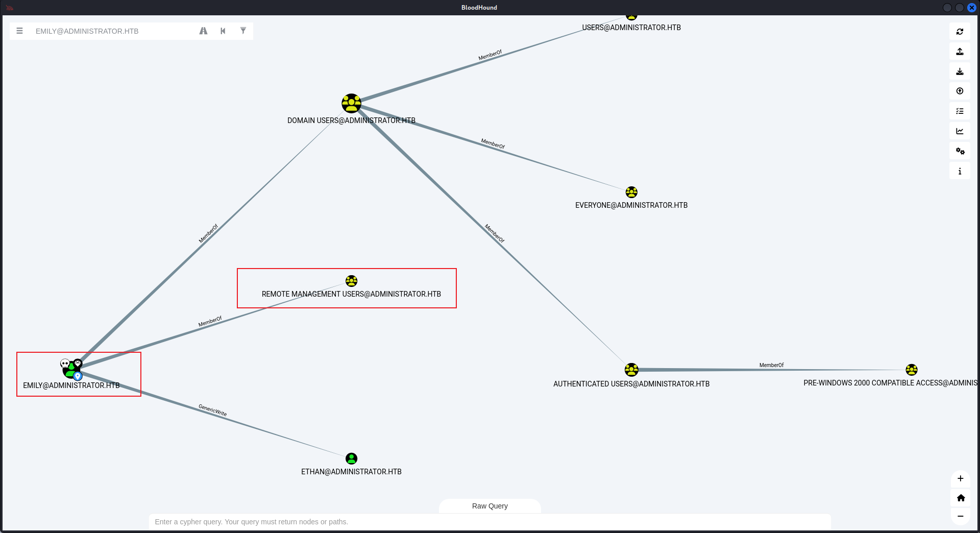Select the EVERYONE group node icon
Screen dimensions: 980x533
tap(631, 192)
